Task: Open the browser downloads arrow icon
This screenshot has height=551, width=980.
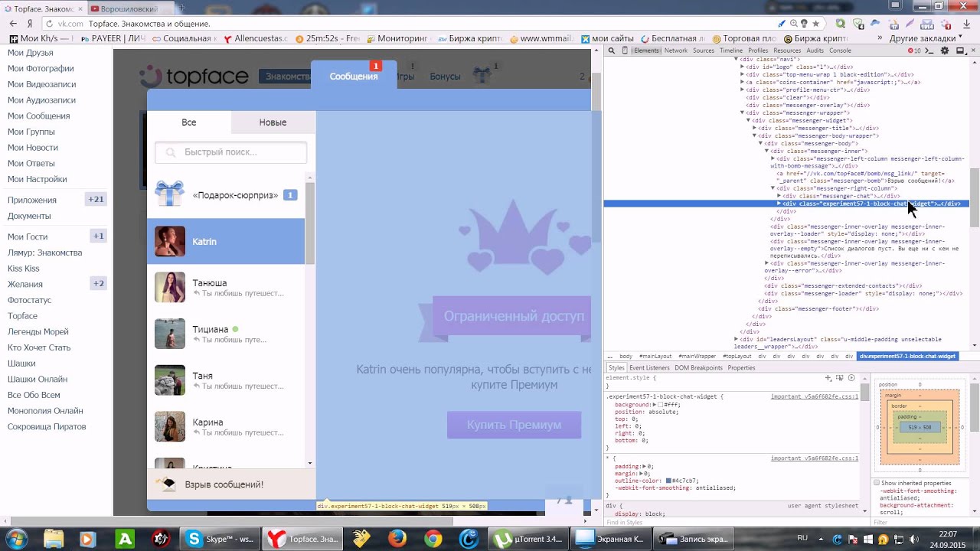Action: pyautogui.click(x=967, y=24)
